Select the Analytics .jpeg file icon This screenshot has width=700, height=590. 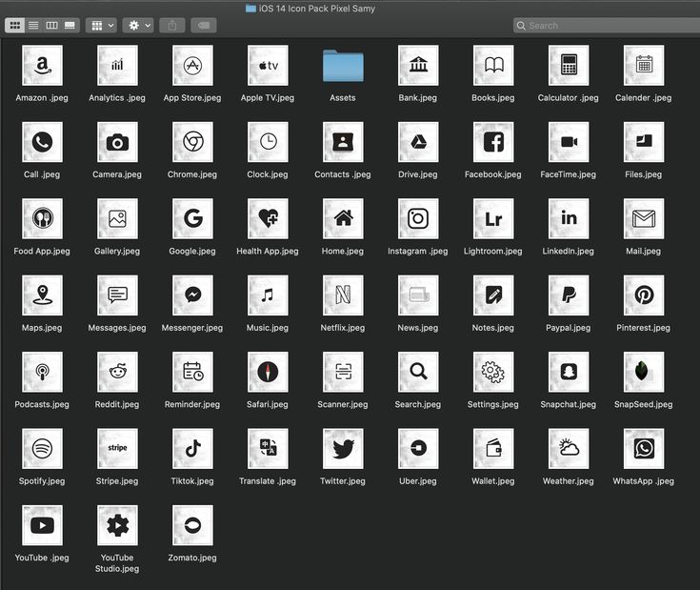tap(117, 65)
